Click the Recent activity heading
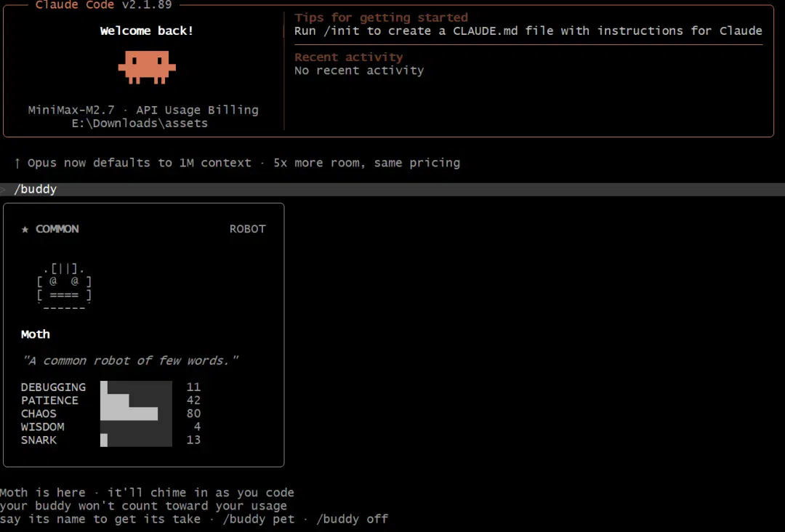 (x=348, y=57)
